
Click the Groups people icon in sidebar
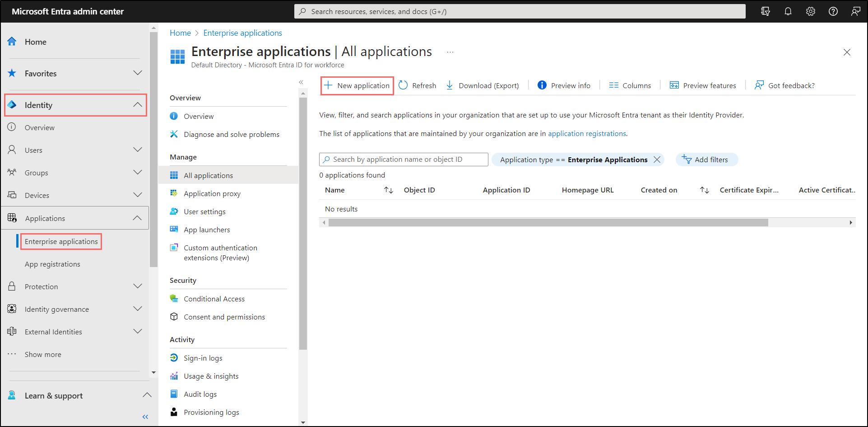pos(12,173)
